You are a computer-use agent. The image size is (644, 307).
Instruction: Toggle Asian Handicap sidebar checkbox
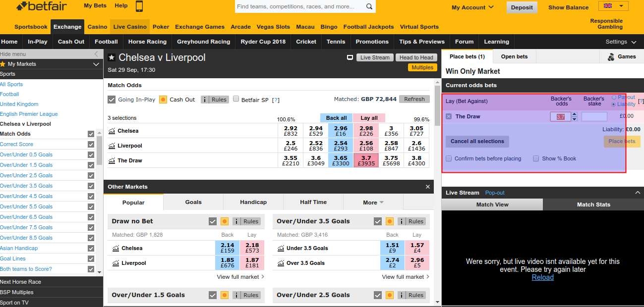coord(91,248)
